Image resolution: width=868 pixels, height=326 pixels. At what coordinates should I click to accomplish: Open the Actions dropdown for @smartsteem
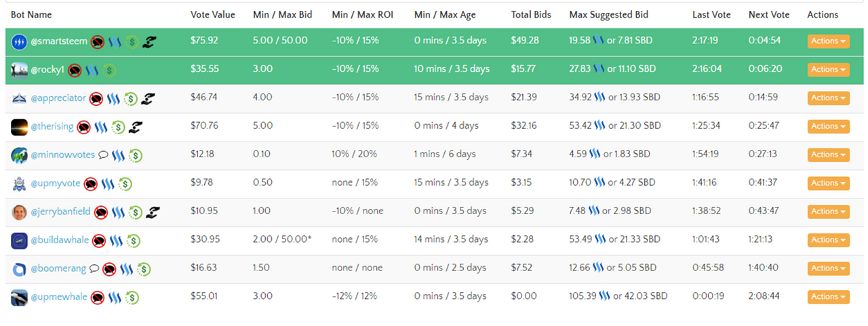coord(828,41)
